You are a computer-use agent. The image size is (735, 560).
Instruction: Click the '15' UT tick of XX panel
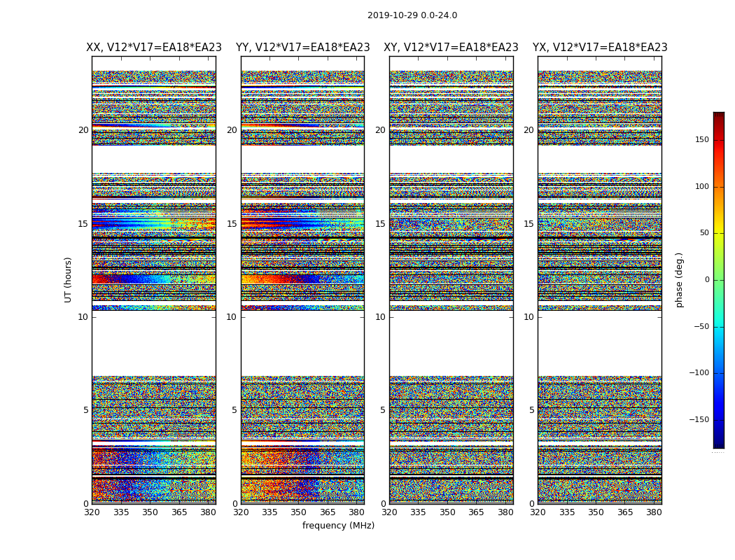(x=83, y=224)
